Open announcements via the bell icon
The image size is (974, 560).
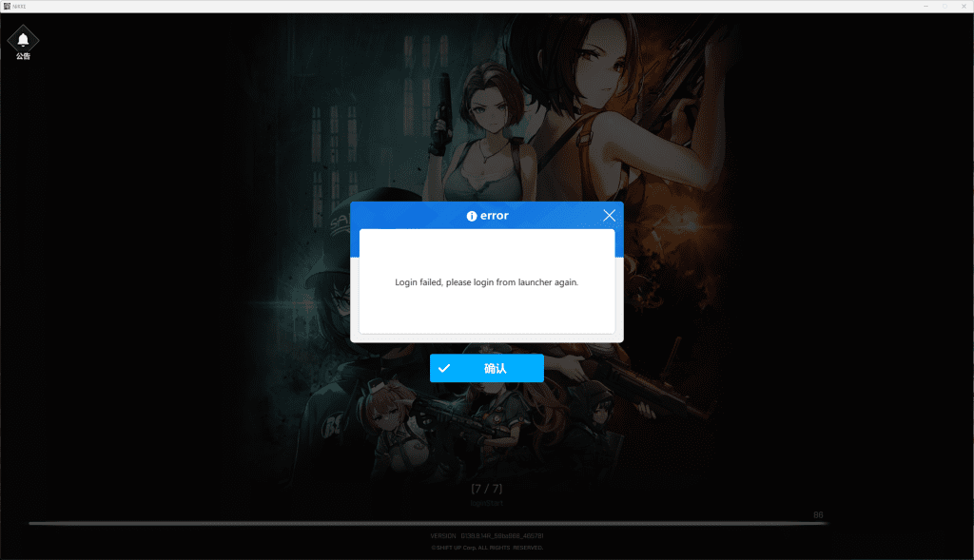[x=23, y=39]
